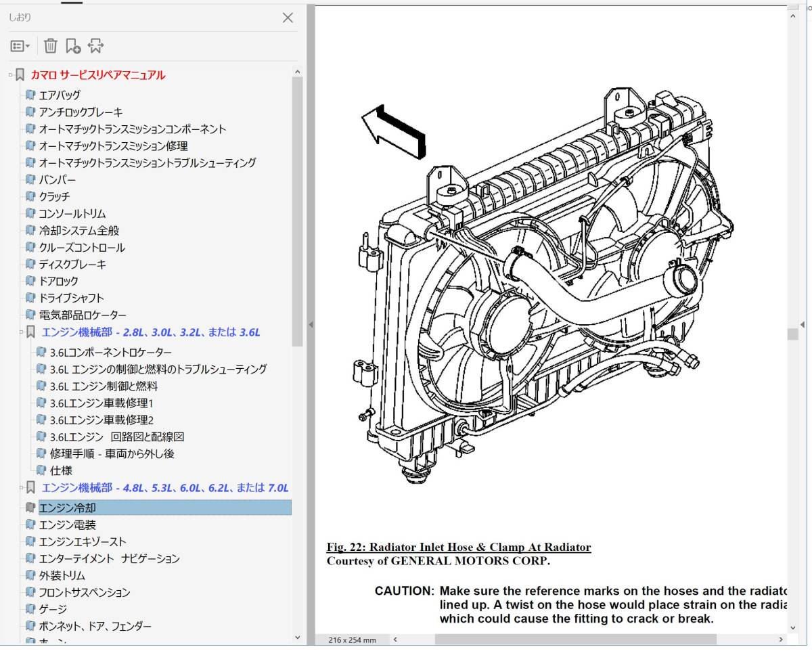812x670 pixels.
Task: Open the 仕様 bookmark
Action: pyautogui.click(x=61, y=470)
